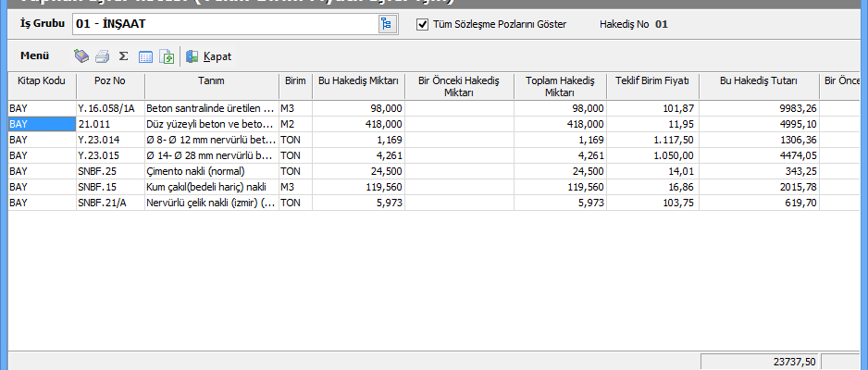Click the book icon in the Menü toolbar
The image size is (868, 370).
81,56
